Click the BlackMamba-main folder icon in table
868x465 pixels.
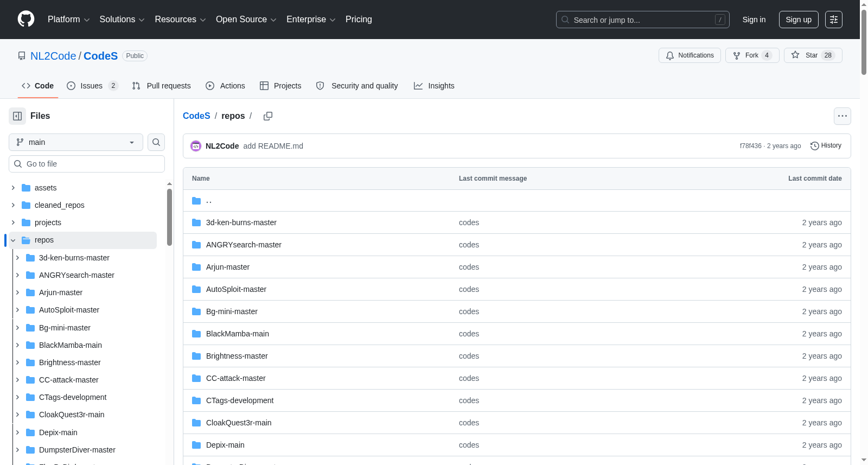point(196,334)
